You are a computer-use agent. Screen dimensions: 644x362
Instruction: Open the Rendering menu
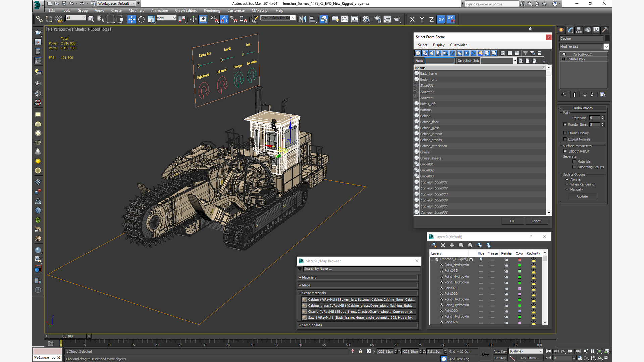click(212, 10)
